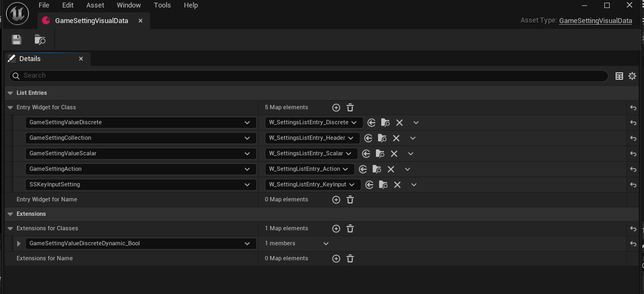Open the property matrix table view icon
The height and width of the screenshot is (294, 644).
pos(619,76)
